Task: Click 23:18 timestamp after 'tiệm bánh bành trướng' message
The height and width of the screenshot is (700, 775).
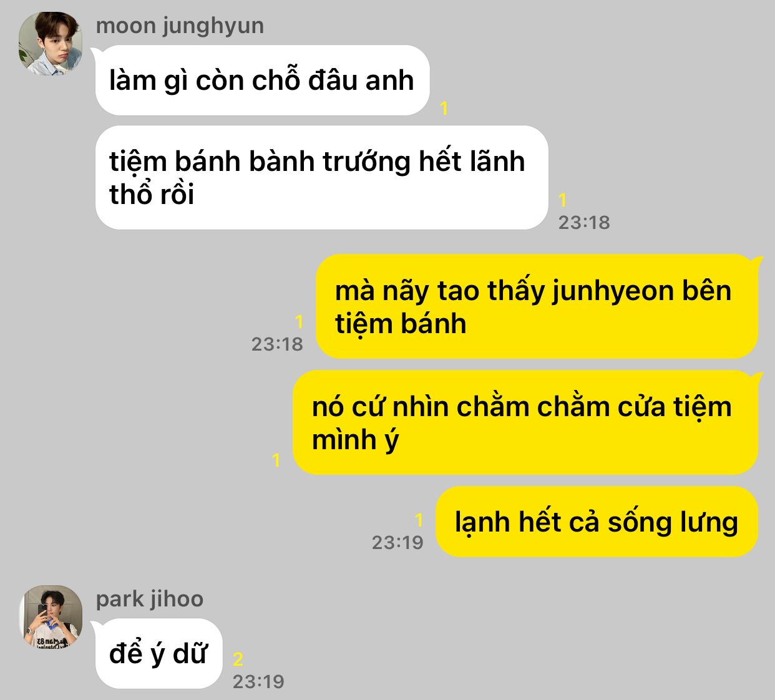Action: pos(584,222)
